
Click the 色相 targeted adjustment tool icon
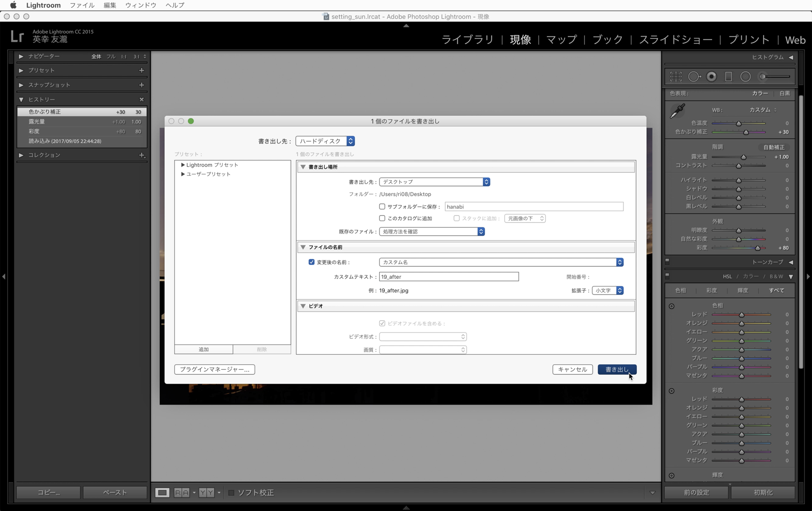coord(672,306)
